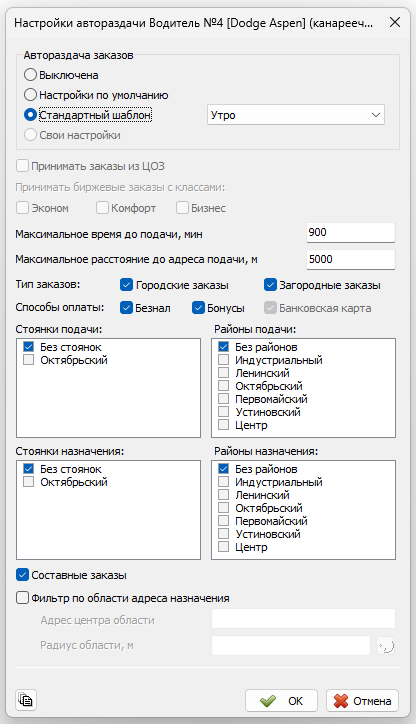Toggle 'Составные заказы' checkbox
416x724 pixels.
22,575
